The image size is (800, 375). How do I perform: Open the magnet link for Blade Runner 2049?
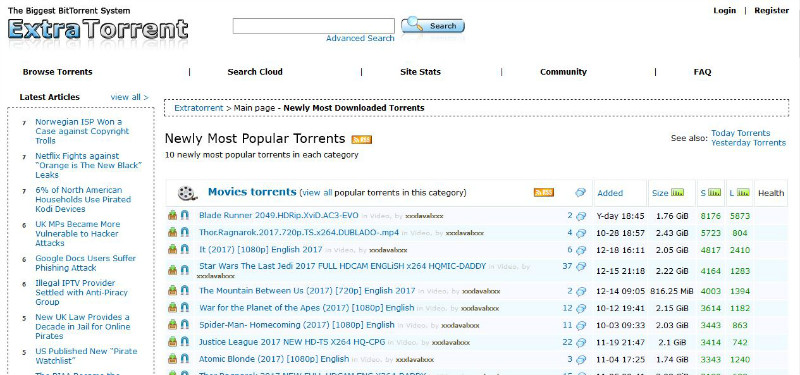(x=185, y=215)
